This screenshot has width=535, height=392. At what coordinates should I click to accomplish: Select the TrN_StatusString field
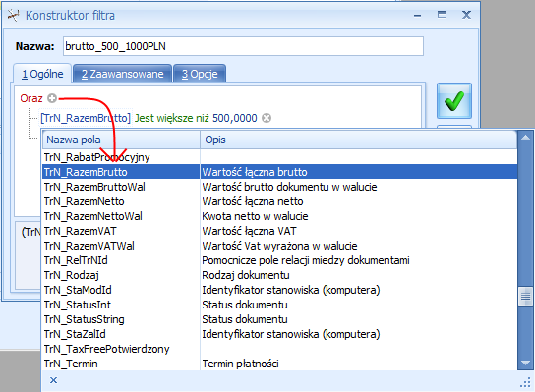(x=84, y=319)
